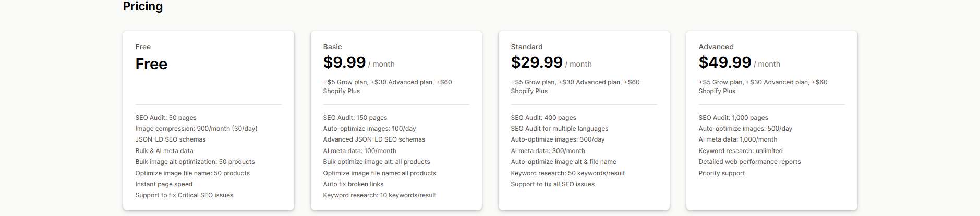Select the Standard plan name label

point(526,47)
